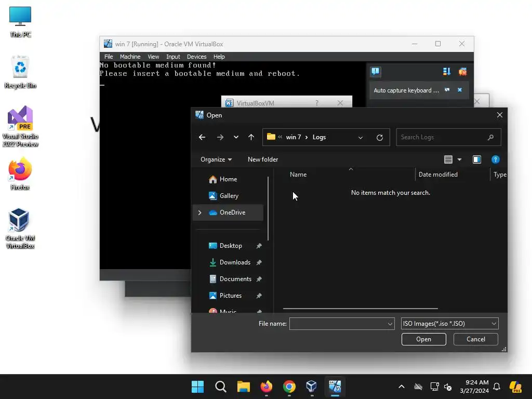Open recent locations dropdown arrow

tap(236, 137)
